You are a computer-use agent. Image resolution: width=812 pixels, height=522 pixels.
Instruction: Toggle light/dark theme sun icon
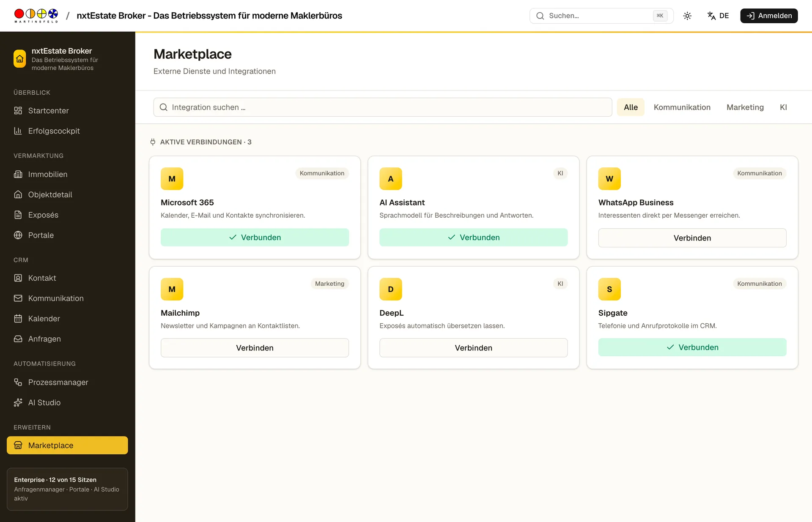[687, 16]
